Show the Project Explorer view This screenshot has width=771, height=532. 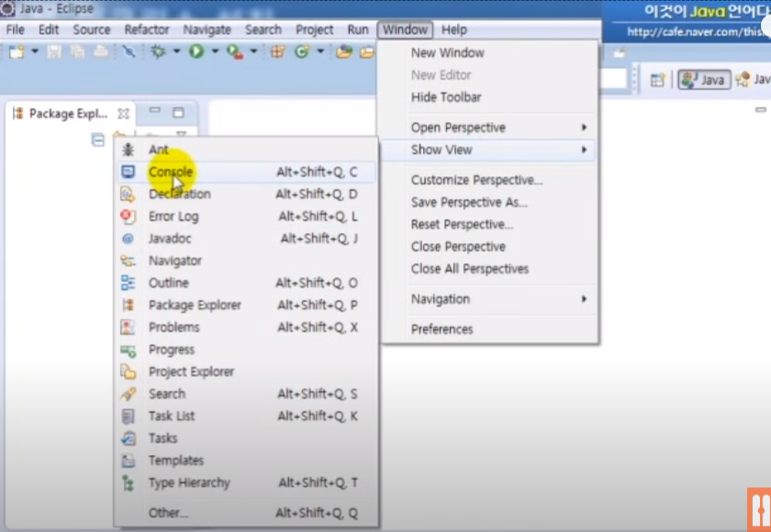tap(246, 371)
